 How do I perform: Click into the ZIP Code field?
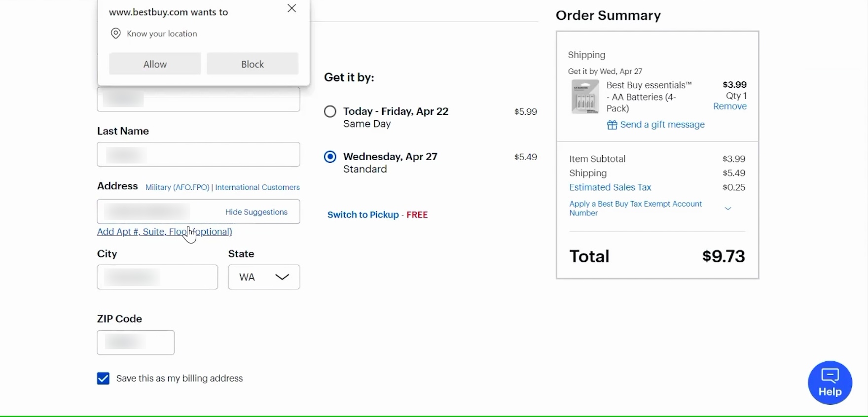[136, 343]
